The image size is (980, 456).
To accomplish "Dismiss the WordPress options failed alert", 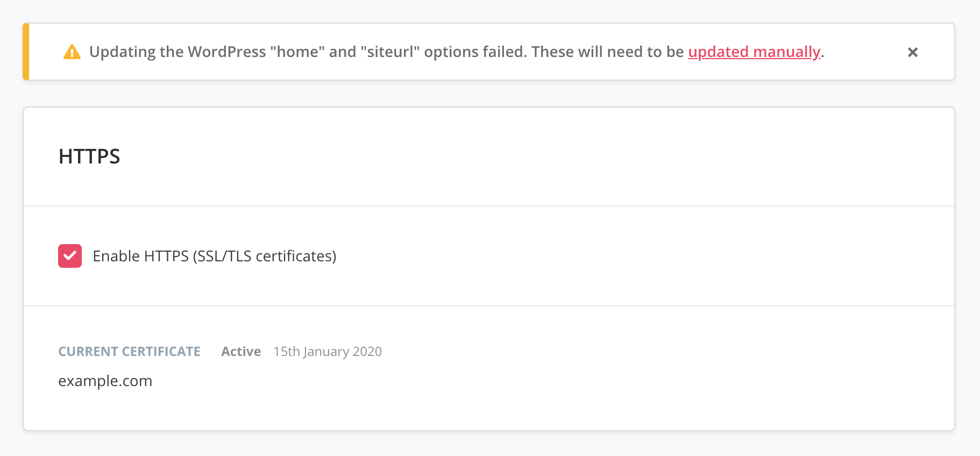I will tap(913, 52).
